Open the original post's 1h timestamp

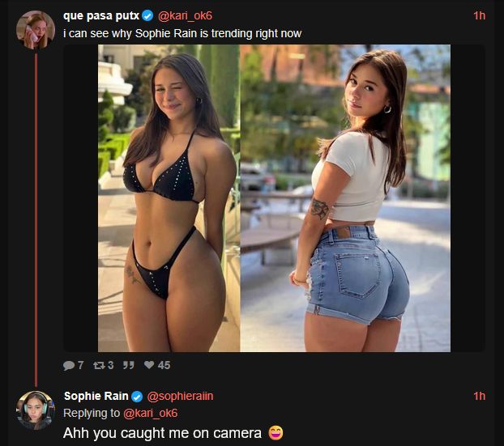click(479, 15)
